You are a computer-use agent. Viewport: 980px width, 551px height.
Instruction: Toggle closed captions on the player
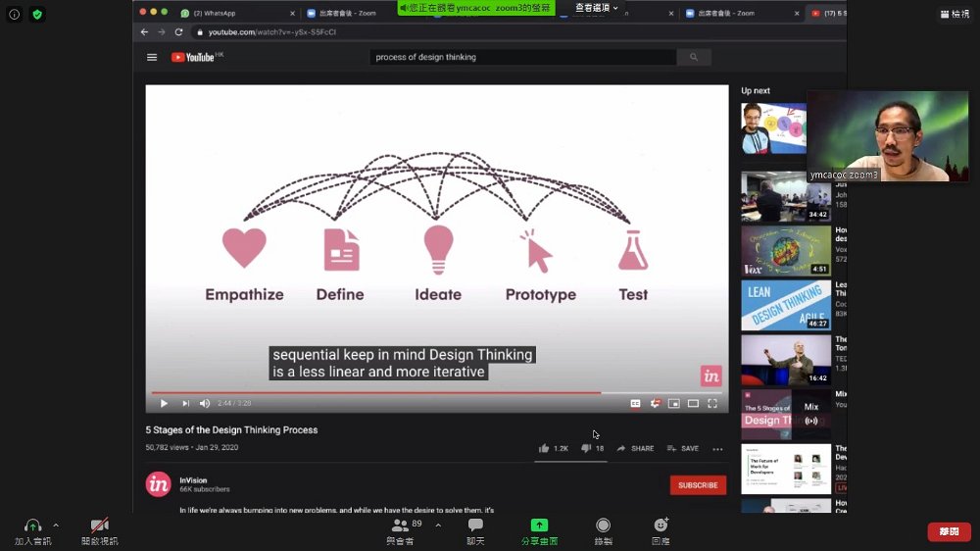pyautogui.click(x=635, y=403)
